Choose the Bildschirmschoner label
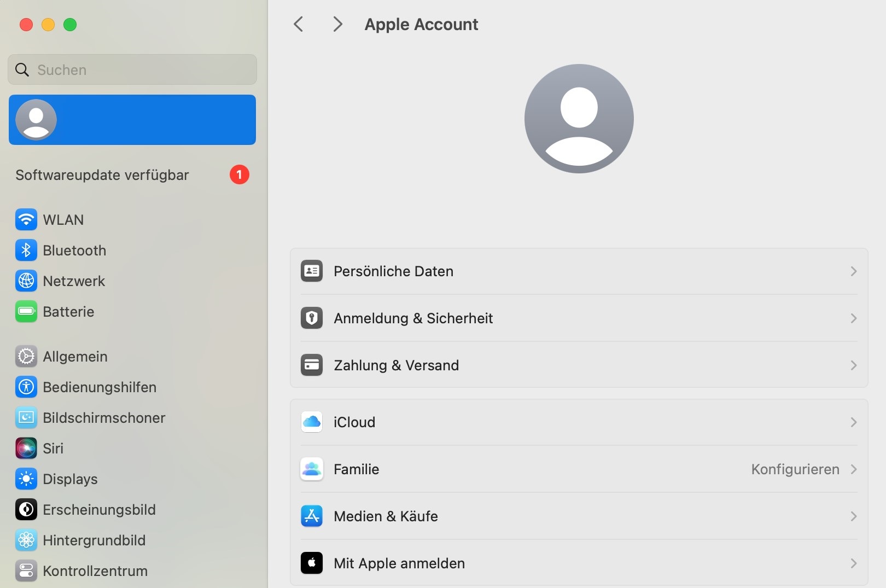Image resolution: width=886 pixels, height=588 pixels. 104,418
